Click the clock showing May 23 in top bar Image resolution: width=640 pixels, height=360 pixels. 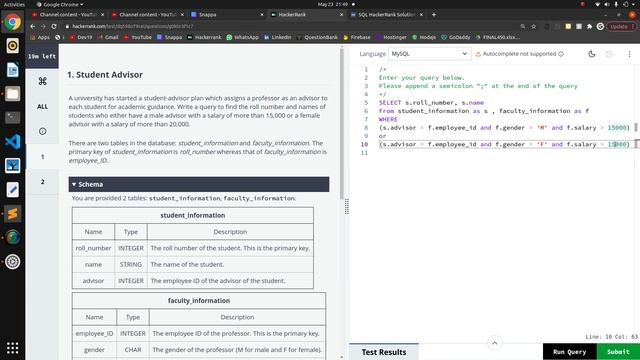click(x=333, y=4)
